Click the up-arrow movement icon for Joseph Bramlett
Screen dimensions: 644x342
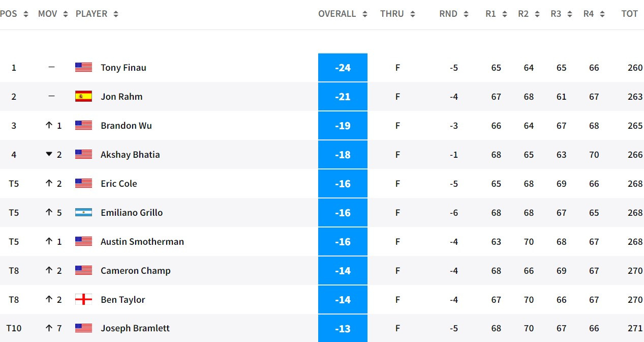pos(49,328)
